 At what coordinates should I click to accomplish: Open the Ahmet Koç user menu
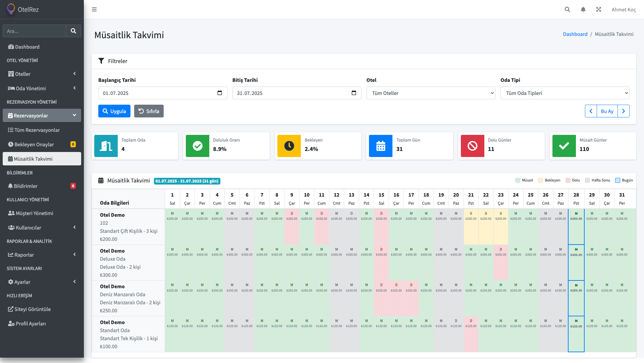(x=624, y=9)
